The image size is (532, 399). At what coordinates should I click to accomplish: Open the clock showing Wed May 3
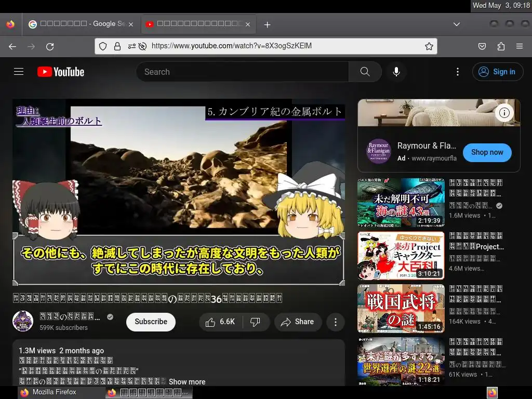[501, 5]
